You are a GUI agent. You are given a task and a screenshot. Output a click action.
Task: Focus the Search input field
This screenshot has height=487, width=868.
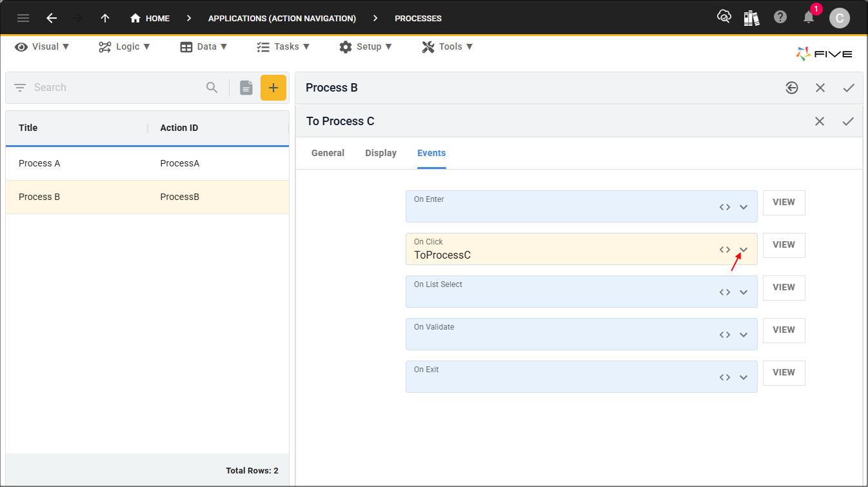coord(116,88)
